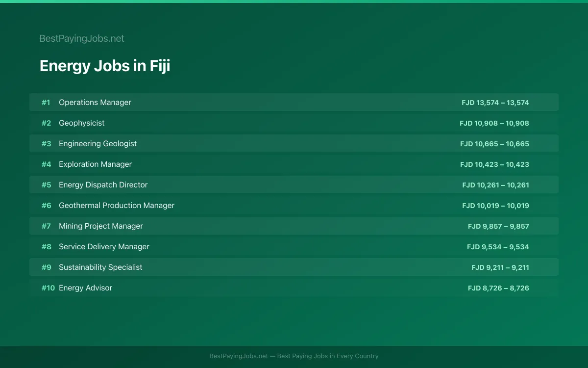Click the footer BestPayingJobs.net tagline
This screenshot has height=368, width=588.
pyautogui.click(x=294, y=356)
